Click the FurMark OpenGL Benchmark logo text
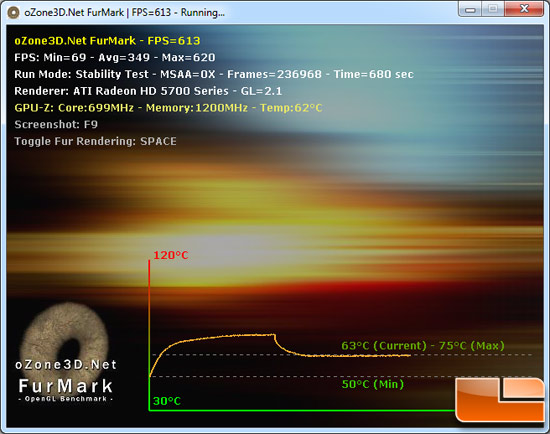Screen dimensions: 550x434 (x=66, y=389)
